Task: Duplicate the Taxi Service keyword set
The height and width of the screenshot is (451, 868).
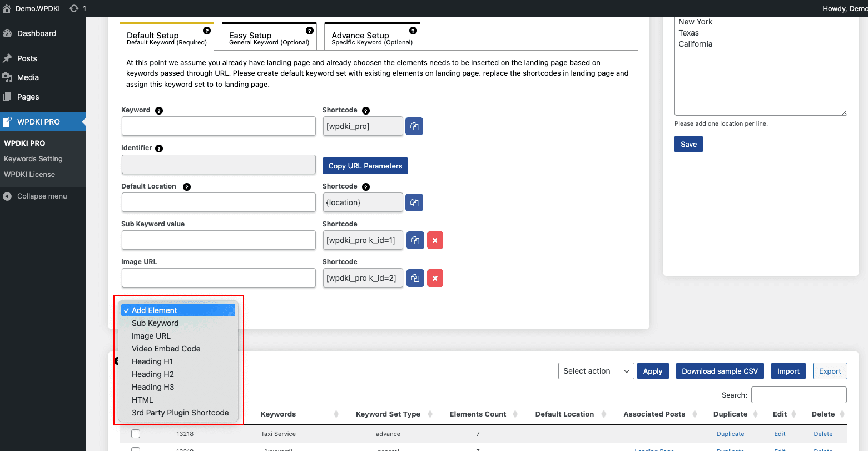Action: (x=730, y=434)
